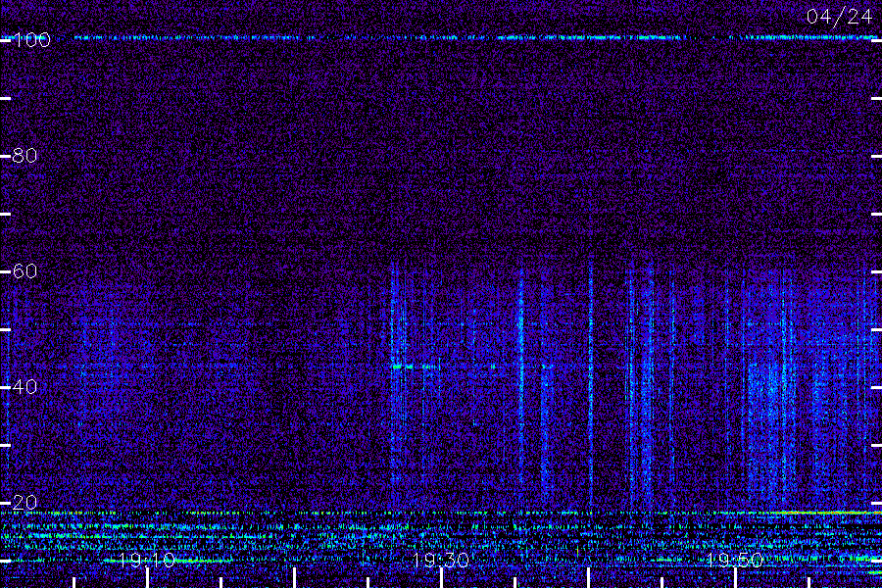882x588 pixels.
Task: Click the 20 frequency axis label
Action: [x=24, y=503]
